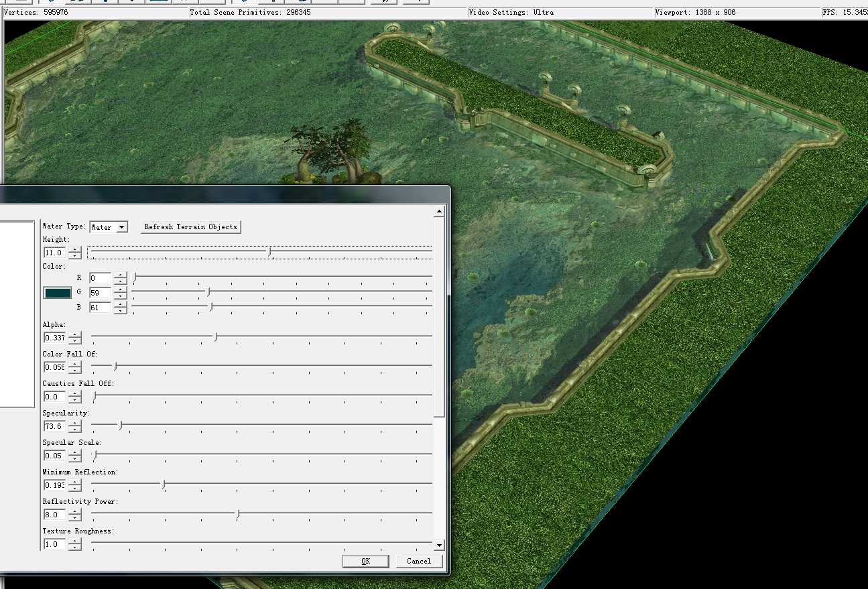Screen dimensions: 868x589
Task: Decrease the G value with down arrow
Action: [x=120, y=296]
